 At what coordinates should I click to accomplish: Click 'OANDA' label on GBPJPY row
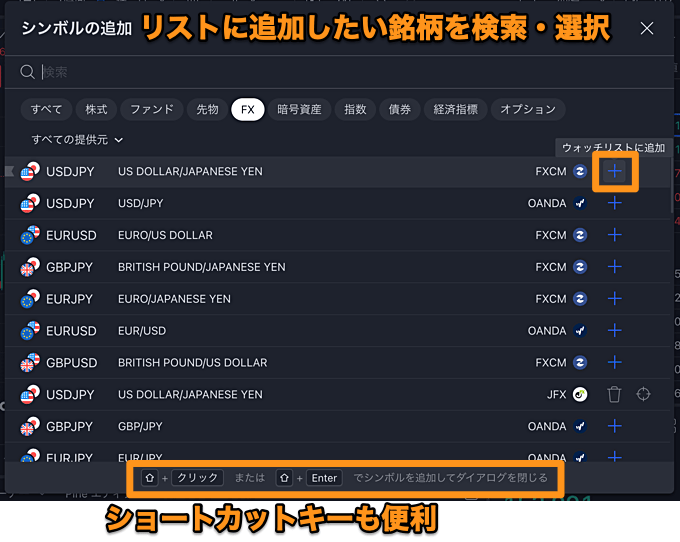pos(547,426)
